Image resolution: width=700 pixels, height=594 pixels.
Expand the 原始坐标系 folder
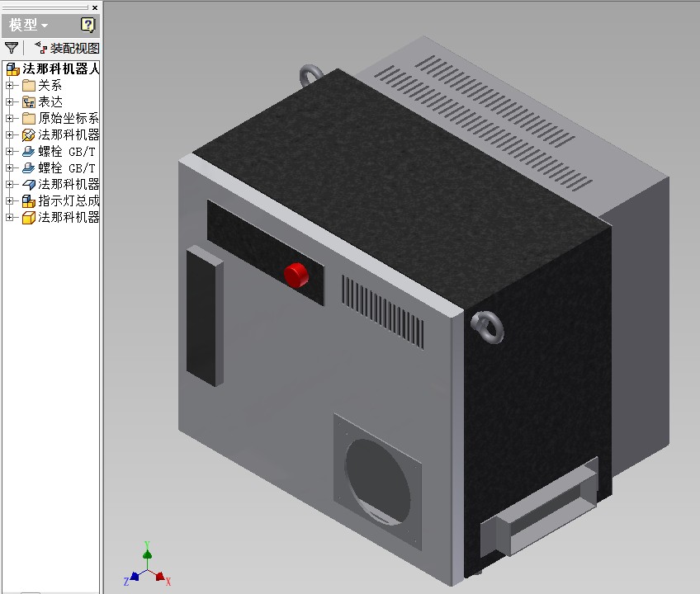tap(9, 118)
